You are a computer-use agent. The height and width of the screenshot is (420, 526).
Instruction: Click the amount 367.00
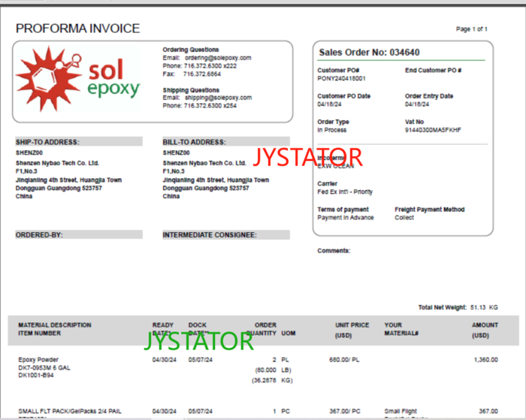coord(488,411)
